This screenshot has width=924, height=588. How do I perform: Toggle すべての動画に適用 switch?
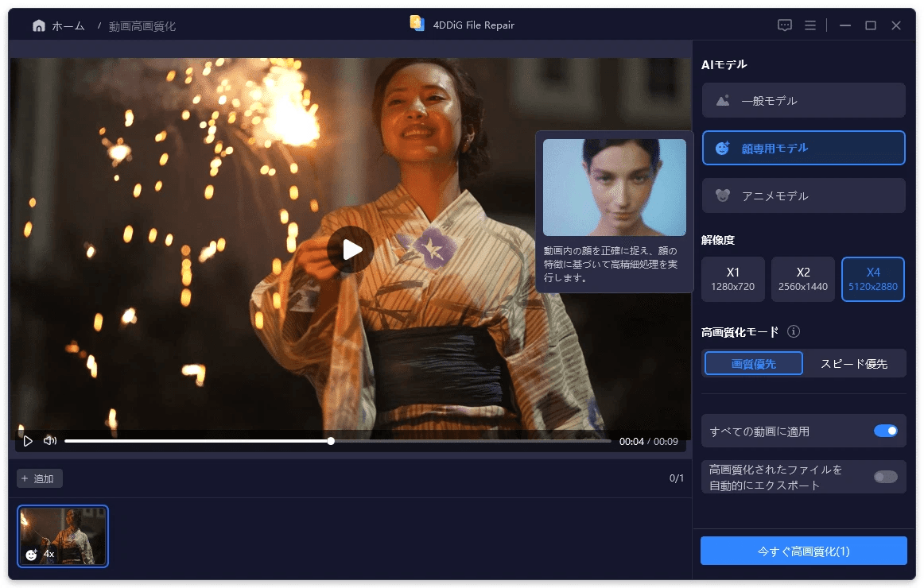pyautogui.click(x=885, y=431)
